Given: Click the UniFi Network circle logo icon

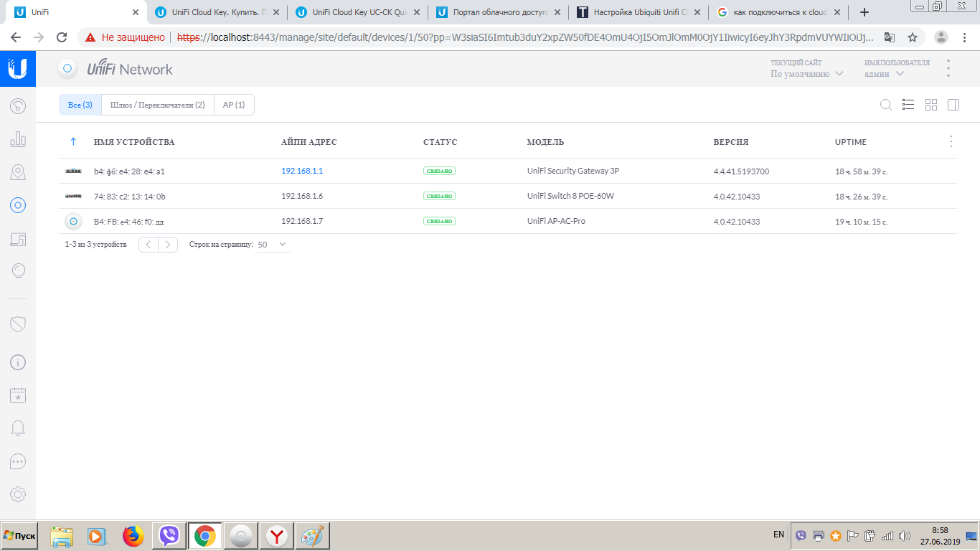Looking at the screenshot, I should point(67,69).
